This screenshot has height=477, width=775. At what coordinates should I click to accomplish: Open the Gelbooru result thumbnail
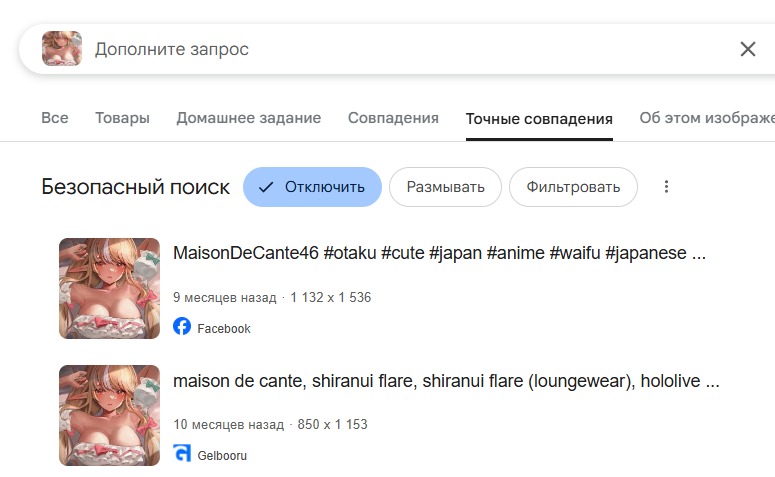coord(110,415)
